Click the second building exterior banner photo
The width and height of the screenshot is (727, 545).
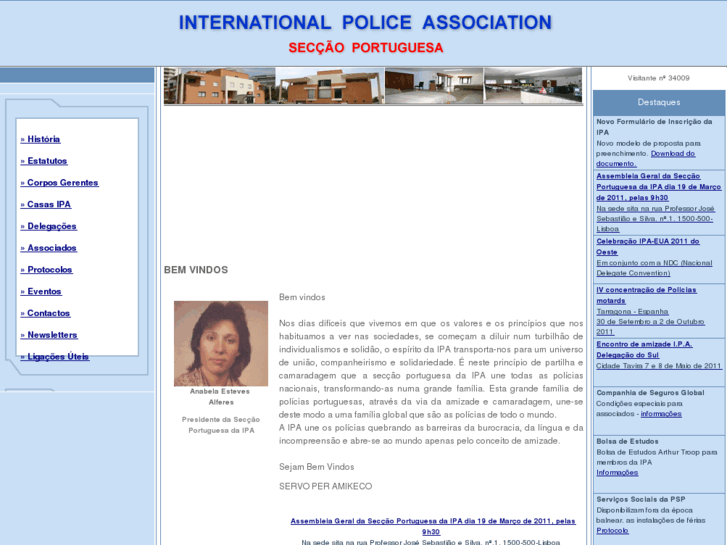(x=330, y=86)
